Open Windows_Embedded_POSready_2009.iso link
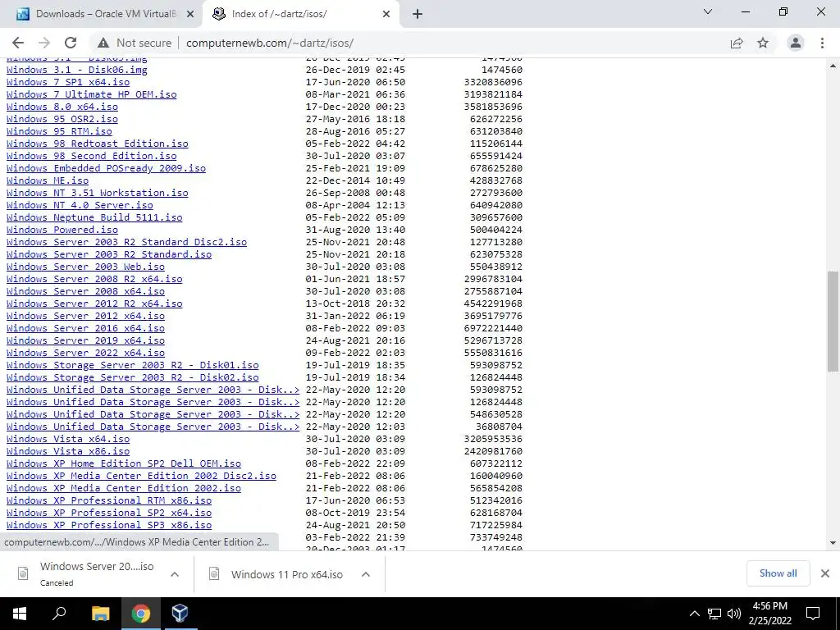This screenshot has width=840, height=630. click(106, 168)
